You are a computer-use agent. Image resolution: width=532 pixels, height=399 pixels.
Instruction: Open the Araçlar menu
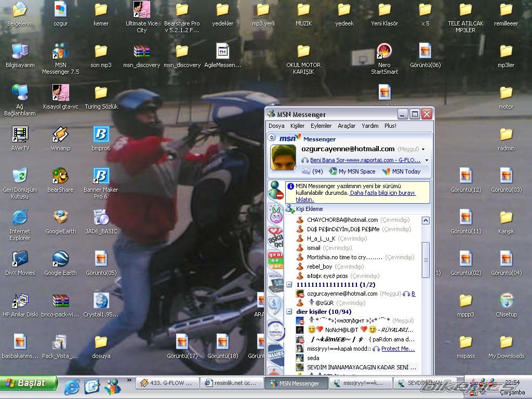(x=347, y=126)
